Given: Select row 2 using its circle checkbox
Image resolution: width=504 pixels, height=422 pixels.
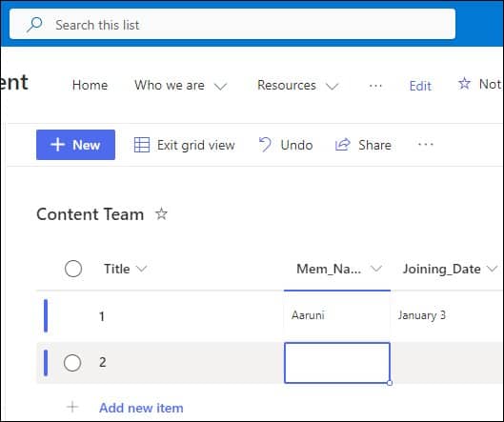Looking at the screenshot, I should pyautogui.click(x=72, y=363).
